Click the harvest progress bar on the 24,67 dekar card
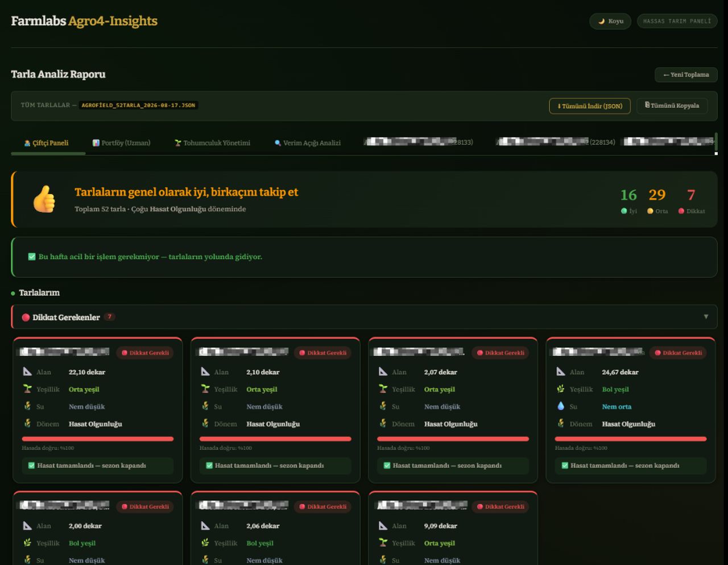 point(631,439)
